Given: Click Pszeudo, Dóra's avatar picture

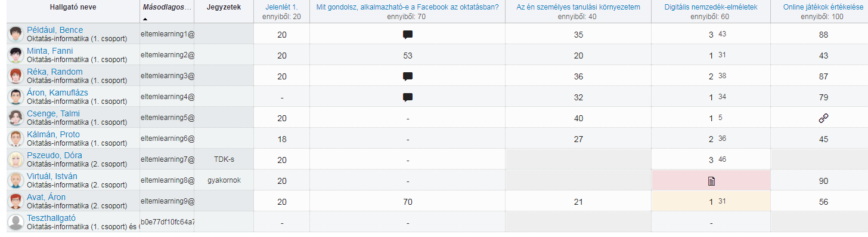Looking at the screenshot, I should coord(16,159).
